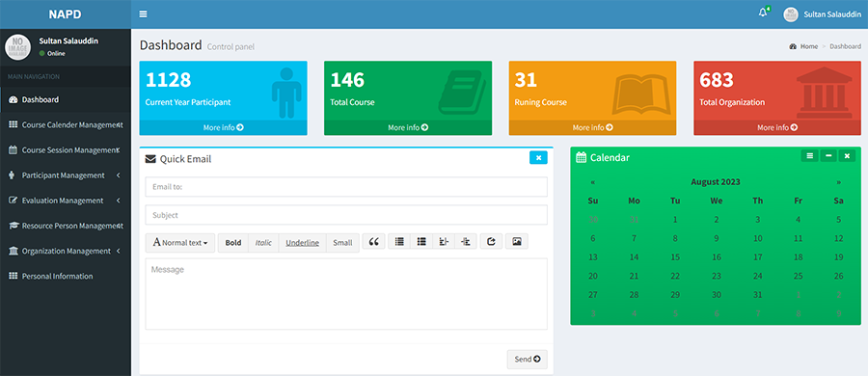Viewport: 868px width, 376px height.
Task: Insert an unordered list via the first list icon
Action: pyautogui.click(x=399, y=241)
